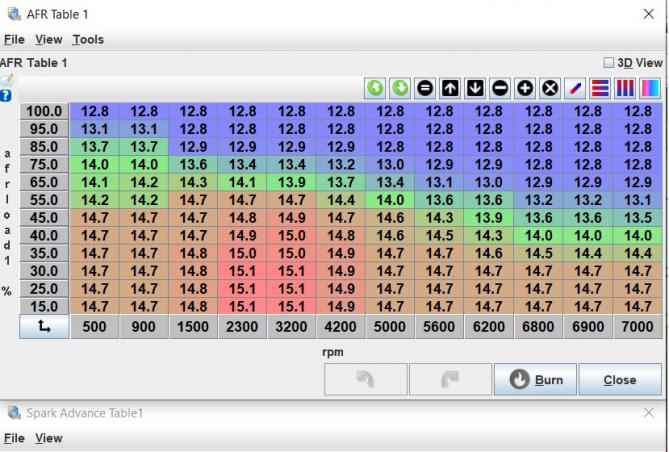Click the gradient color shading icon
Screen dimensions: 669x452
[x=650, y=88]
